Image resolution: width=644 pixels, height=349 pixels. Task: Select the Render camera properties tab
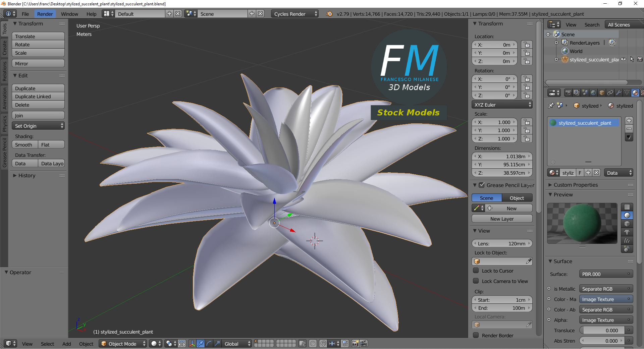pyautogui.click(x=568, y=93)
